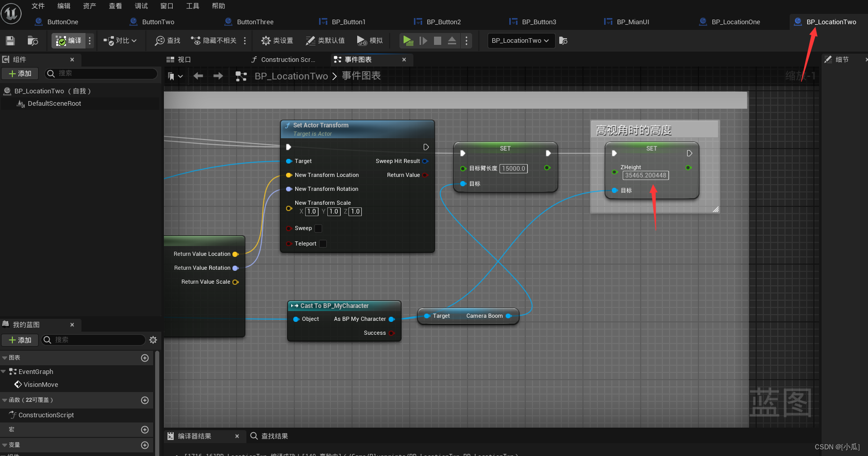Click the Save blueprint floppy icon

(x=10, y=41)
